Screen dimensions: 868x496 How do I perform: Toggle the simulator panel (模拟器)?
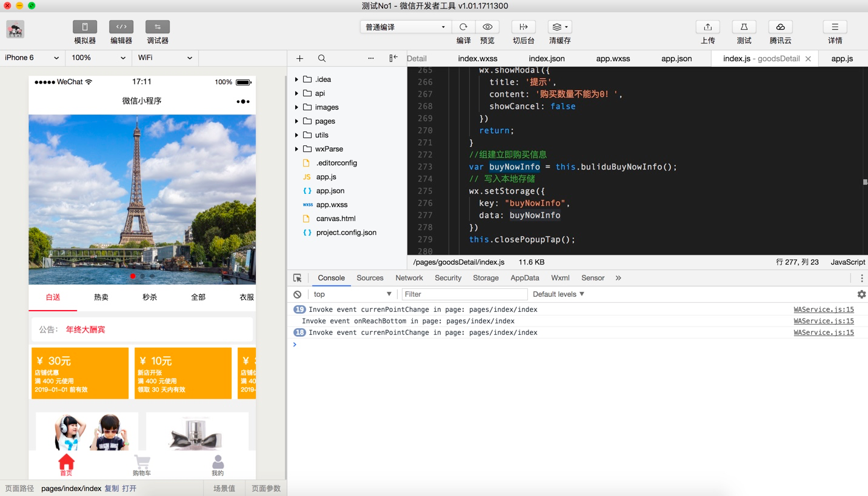[x=85, y=27]
